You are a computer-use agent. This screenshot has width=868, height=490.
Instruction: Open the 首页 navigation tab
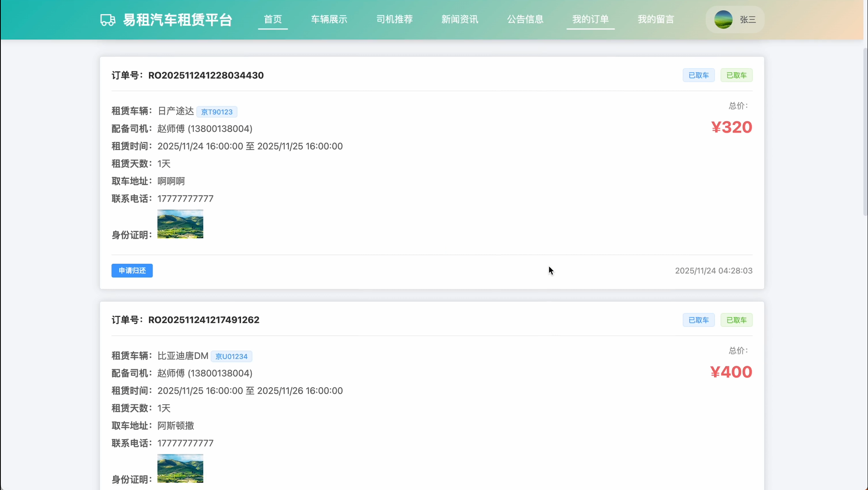tap(272, 19)
